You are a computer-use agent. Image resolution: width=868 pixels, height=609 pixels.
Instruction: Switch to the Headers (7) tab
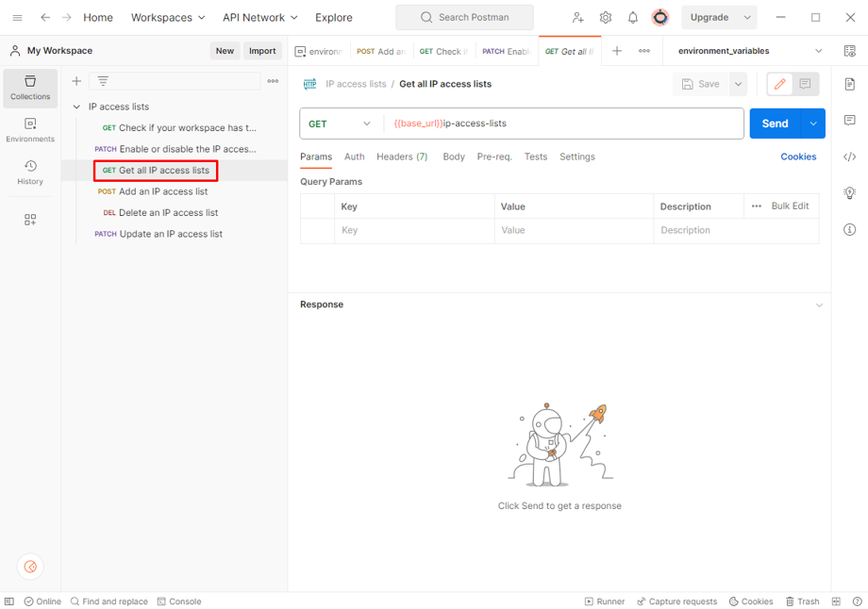click(x=402, y=156)
